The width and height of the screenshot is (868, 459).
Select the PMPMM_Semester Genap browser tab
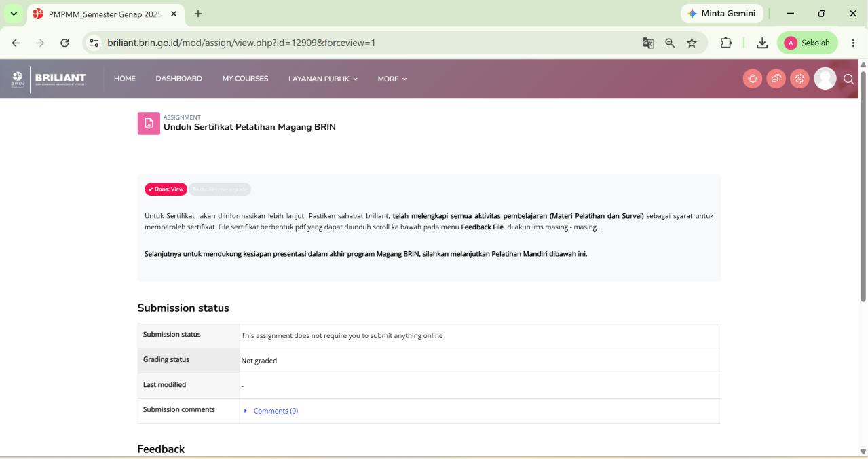[105, 14]
